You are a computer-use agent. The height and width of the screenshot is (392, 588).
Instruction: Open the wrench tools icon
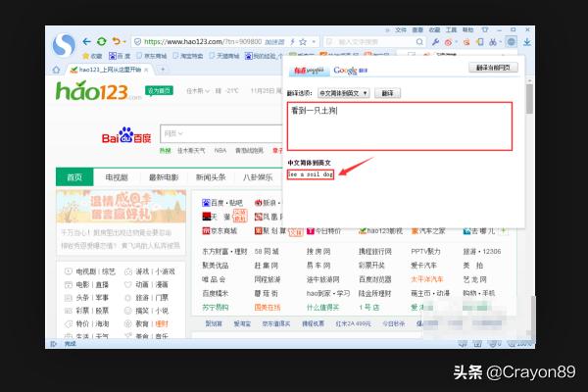coord(435,42)
